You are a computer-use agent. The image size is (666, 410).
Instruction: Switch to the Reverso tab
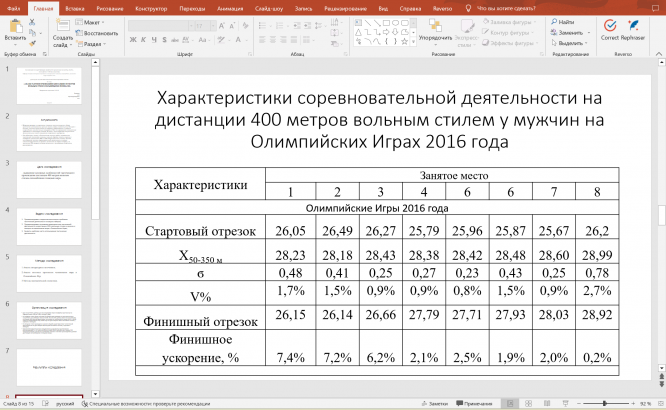click(442, 8)
